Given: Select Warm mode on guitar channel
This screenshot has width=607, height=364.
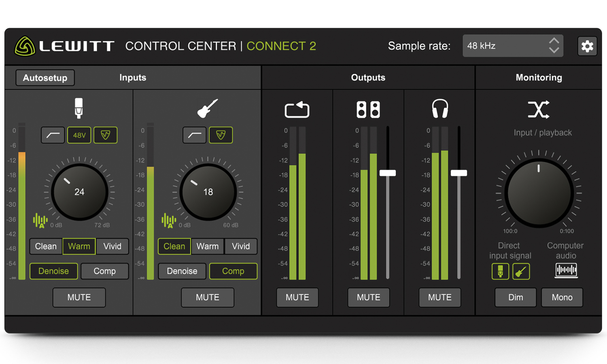Looking at the screenshot, I should [x=208, y=246].
